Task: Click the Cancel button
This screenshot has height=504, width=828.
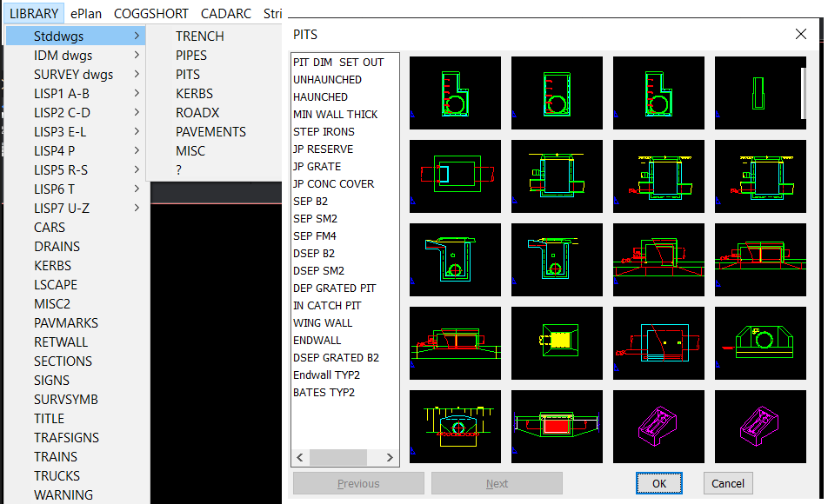Action: point(728,483)
